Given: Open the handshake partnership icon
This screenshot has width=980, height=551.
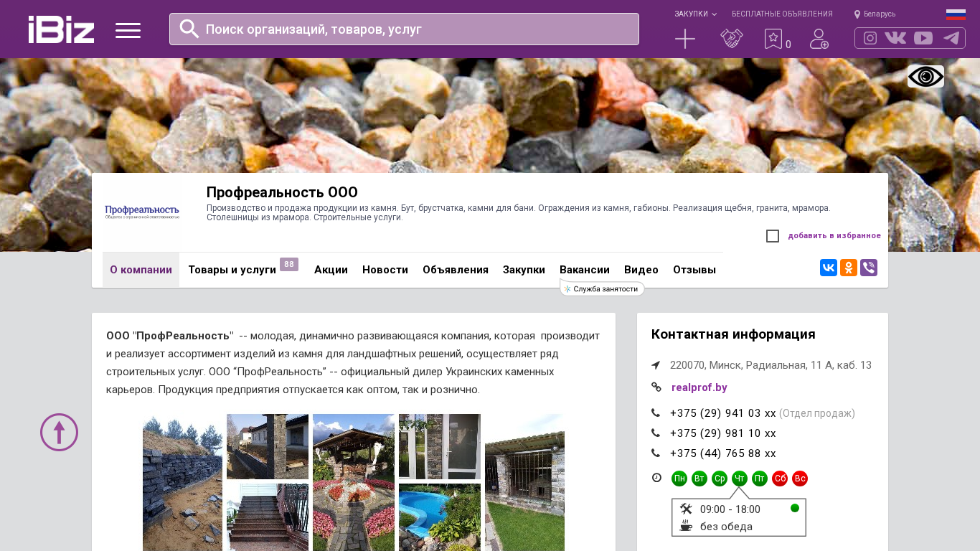Looking at the screenshot, I should [732, 39].
